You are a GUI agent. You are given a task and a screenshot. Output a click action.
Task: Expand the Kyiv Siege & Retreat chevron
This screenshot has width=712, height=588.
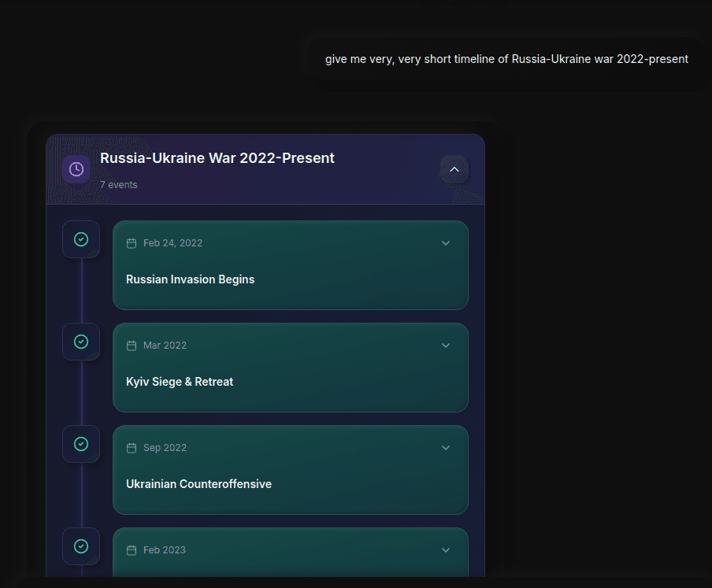446,346
